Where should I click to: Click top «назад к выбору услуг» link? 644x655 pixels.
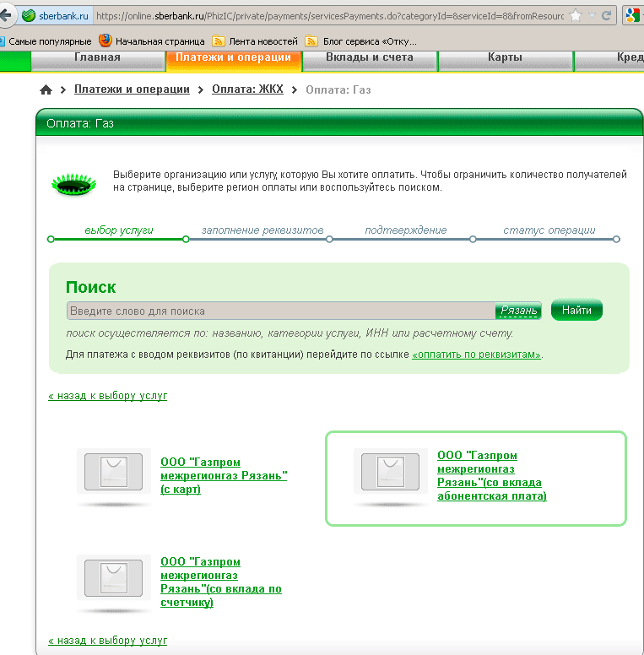click(x=108, y=395)
